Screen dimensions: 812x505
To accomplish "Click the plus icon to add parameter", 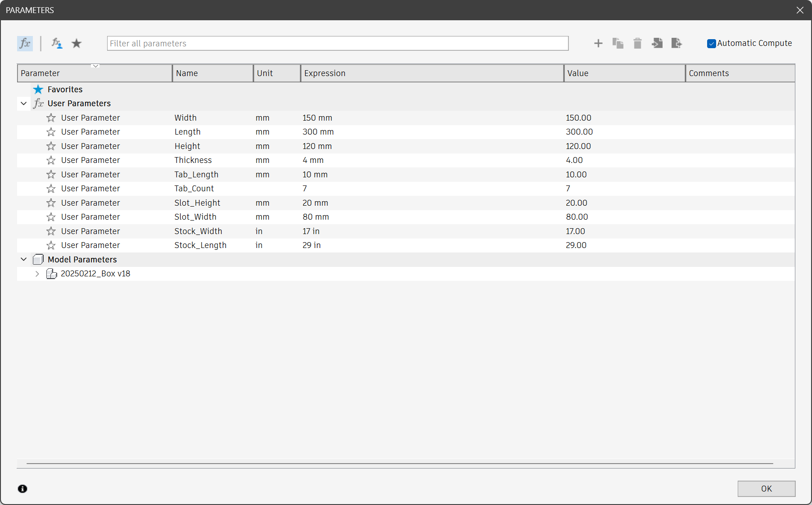I will tap(598, 44).
